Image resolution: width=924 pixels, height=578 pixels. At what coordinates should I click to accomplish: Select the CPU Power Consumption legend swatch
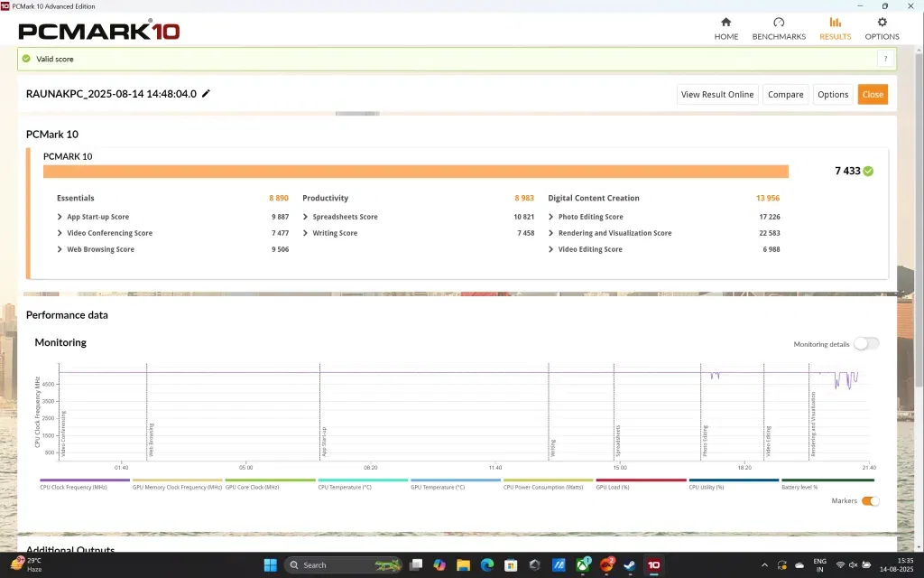(548, 480)
